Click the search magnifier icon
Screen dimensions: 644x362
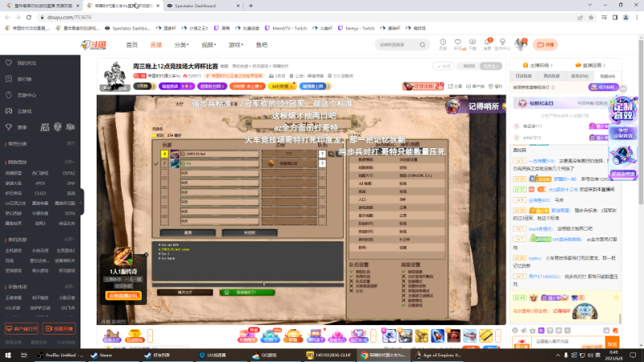tap(422, 45)
